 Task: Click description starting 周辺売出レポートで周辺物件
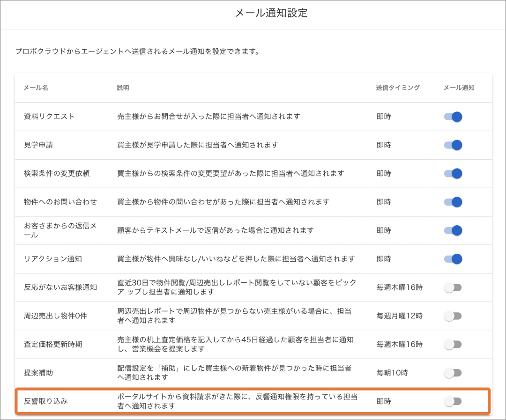[x=234, y=316]
